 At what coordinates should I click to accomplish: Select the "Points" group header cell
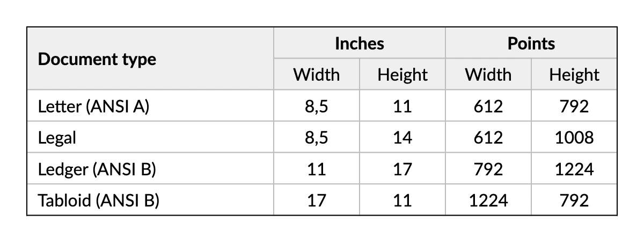pos(531,44)
